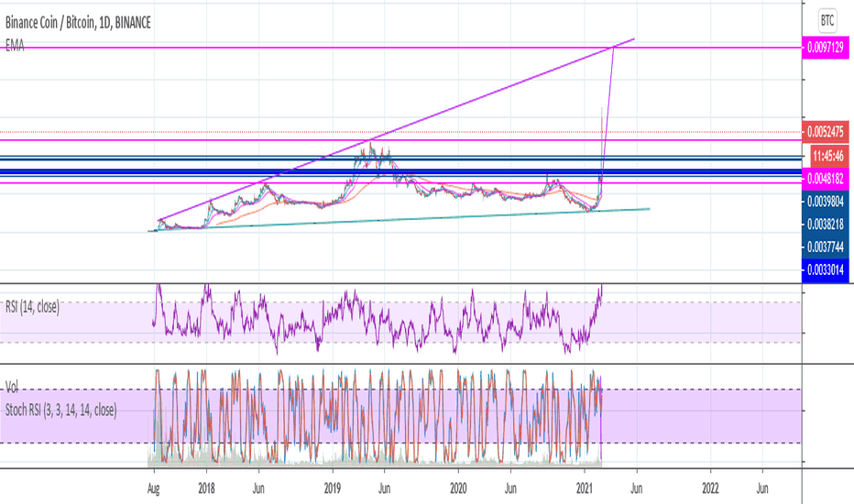Click the 2022 label on time axis

point(710,488)
